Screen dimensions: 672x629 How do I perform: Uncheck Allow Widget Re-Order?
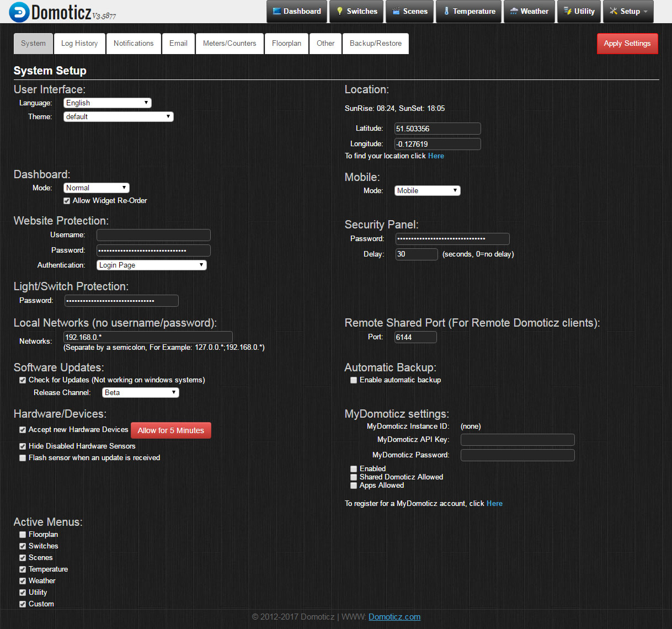click(x=67, y=201)
